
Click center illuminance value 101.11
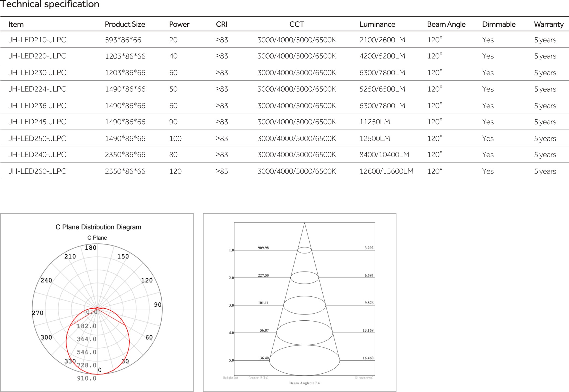(263, 303)
